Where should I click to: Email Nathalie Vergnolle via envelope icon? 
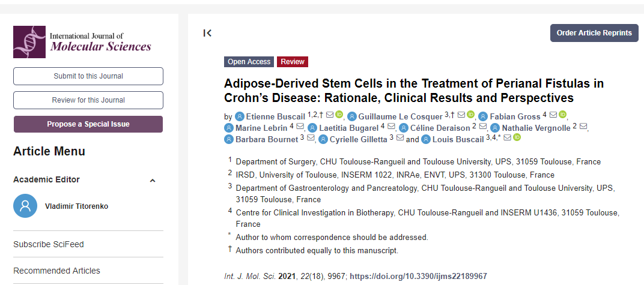(583, 127)
